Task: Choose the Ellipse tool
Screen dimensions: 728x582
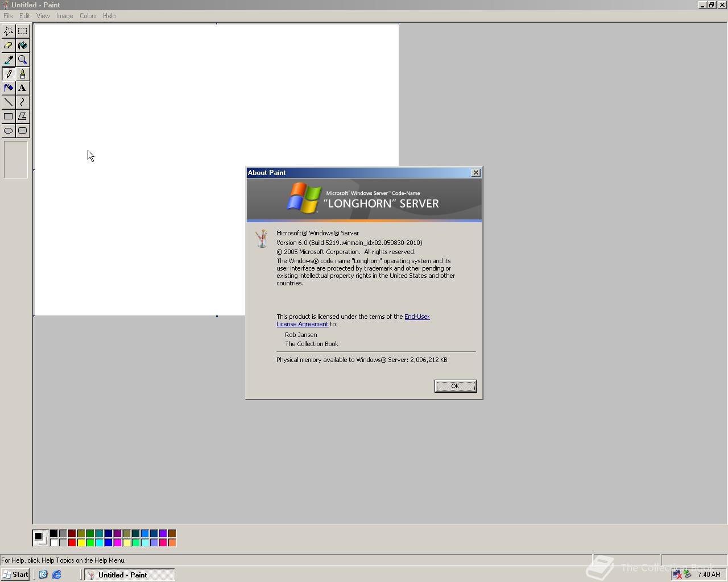Action: 9,131
